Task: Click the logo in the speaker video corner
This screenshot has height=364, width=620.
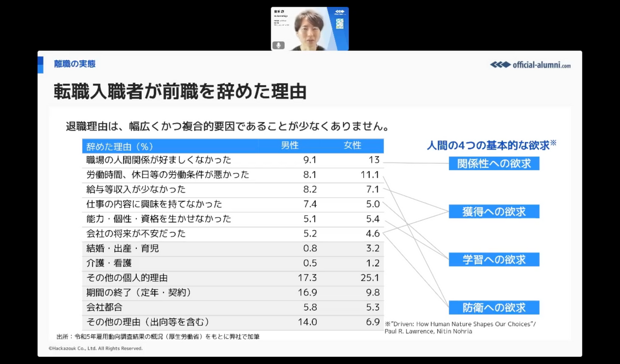Action: coord(339,12)
